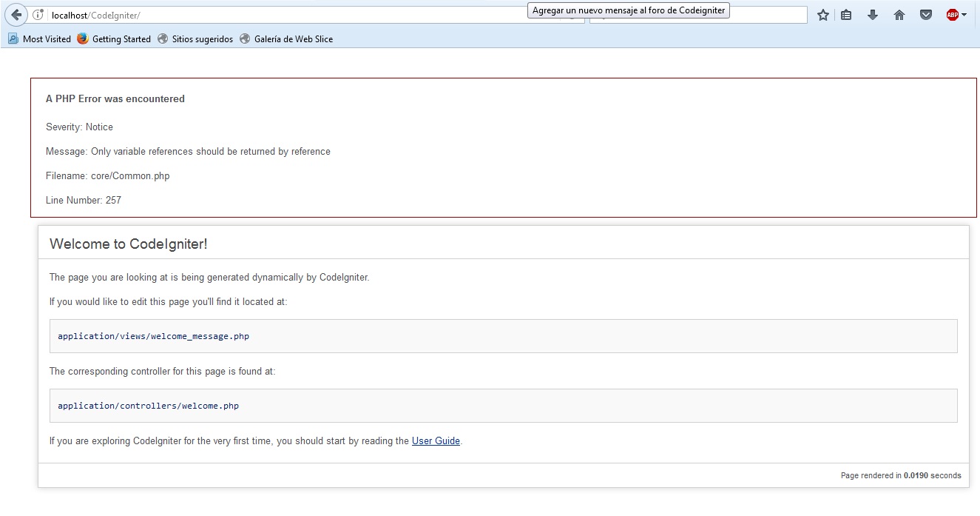Go to the home page icon

pyautogui.click(x=899, y=15)
